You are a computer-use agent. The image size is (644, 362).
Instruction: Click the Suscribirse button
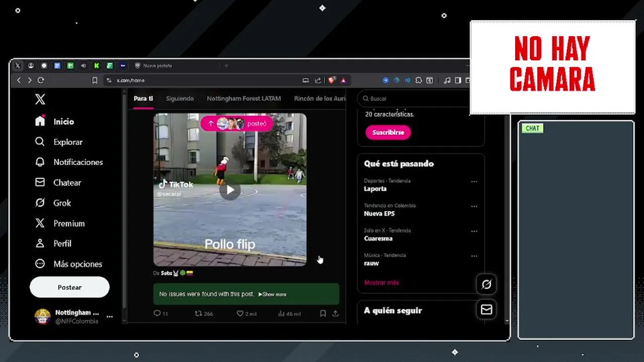point(388,133)
